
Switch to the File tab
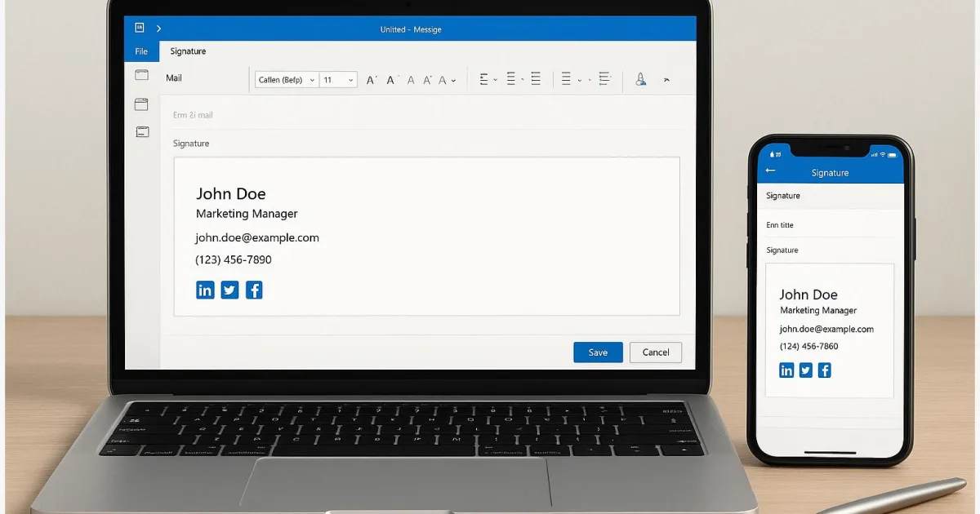point(140,51)
